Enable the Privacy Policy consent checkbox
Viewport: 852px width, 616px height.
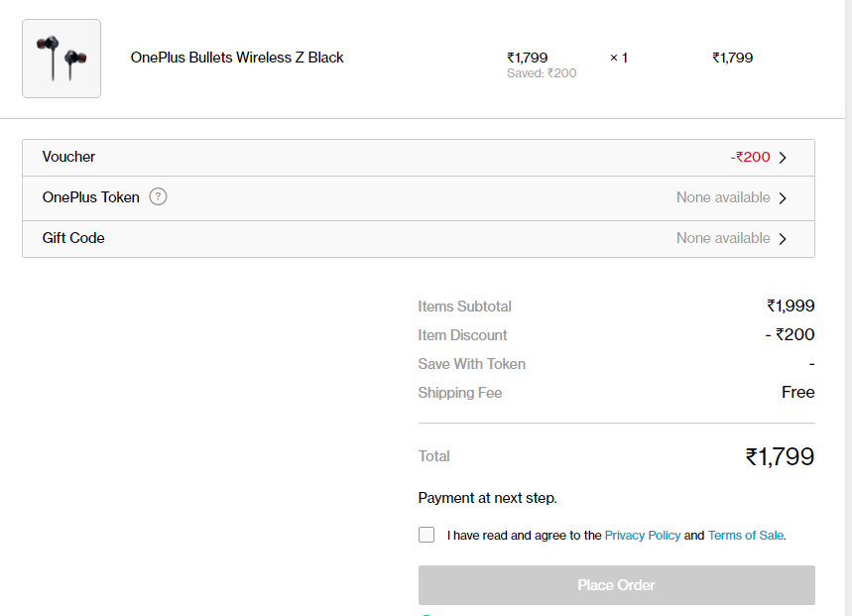[426, 535]
